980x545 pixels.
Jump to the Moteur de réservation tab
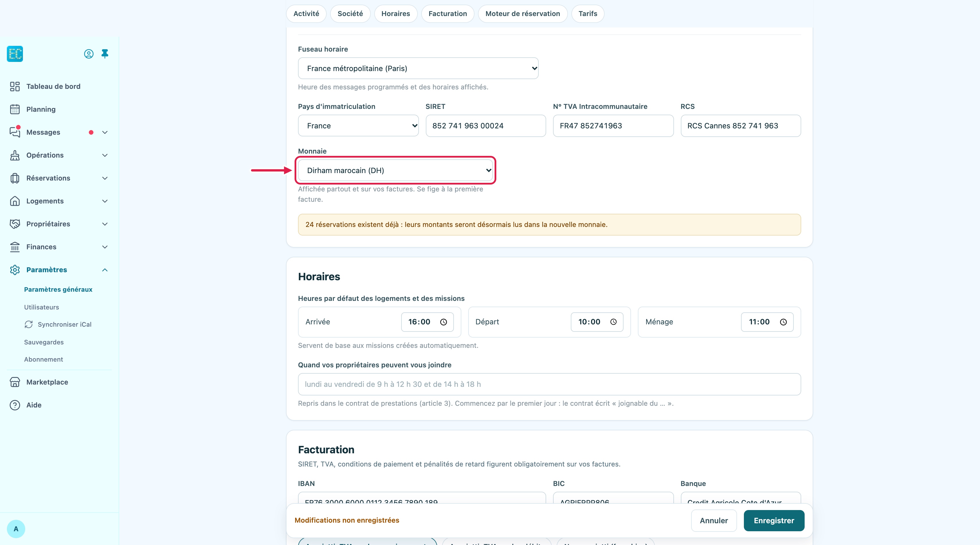click(x=522, y=14)
